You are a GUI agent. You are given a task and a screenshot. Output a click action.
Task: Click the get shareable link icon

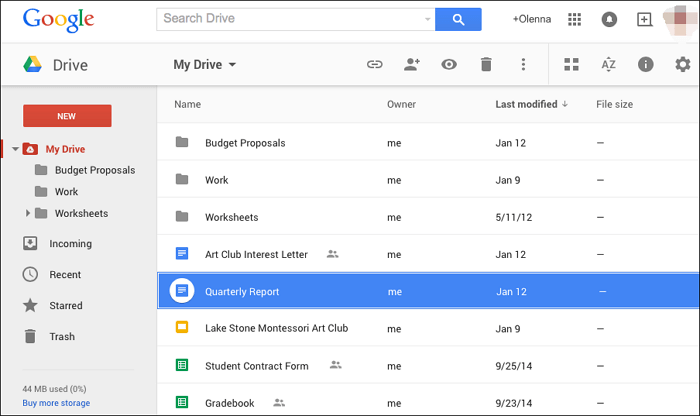pos(375,65)
